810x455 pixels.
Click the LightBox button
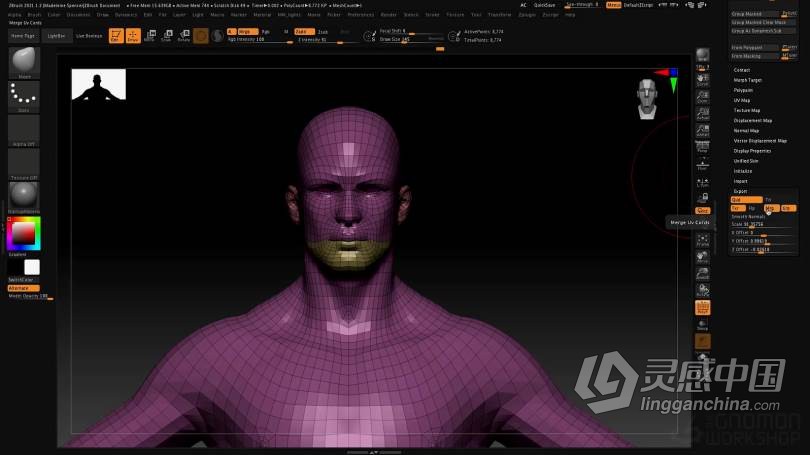coord(56,36)
